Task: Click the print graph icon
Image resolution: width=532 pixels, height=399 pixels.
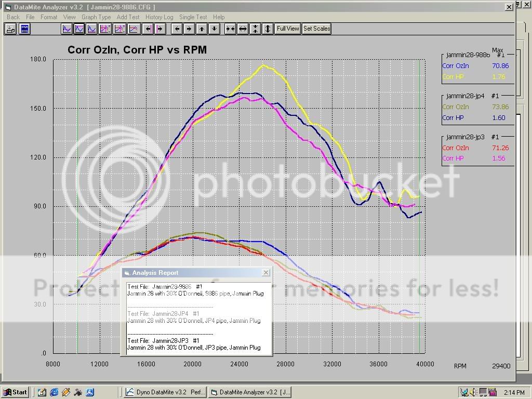Action: coord(10,29)
